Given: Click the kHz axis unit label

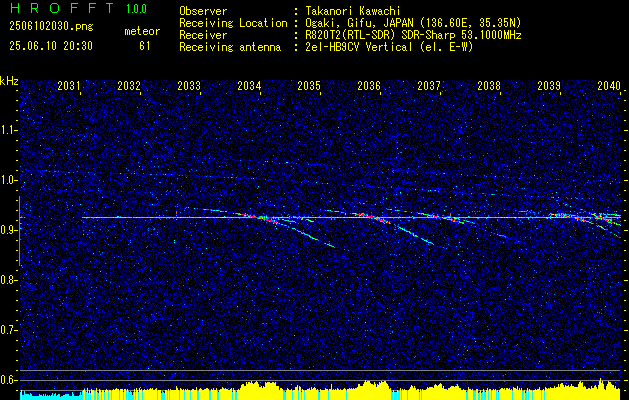Looking at the screenshot, I should click(x=9, y=81).
